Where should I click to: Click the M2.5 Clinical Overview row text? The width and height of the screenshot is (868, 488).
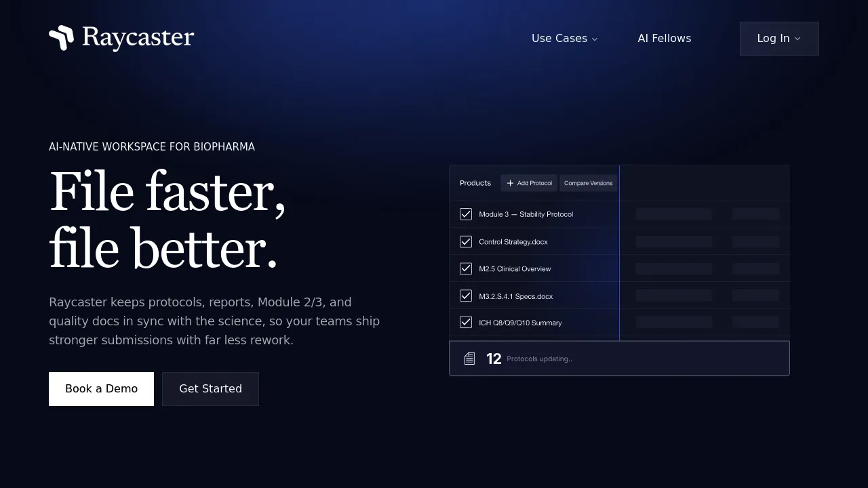(x=515, y=269)
